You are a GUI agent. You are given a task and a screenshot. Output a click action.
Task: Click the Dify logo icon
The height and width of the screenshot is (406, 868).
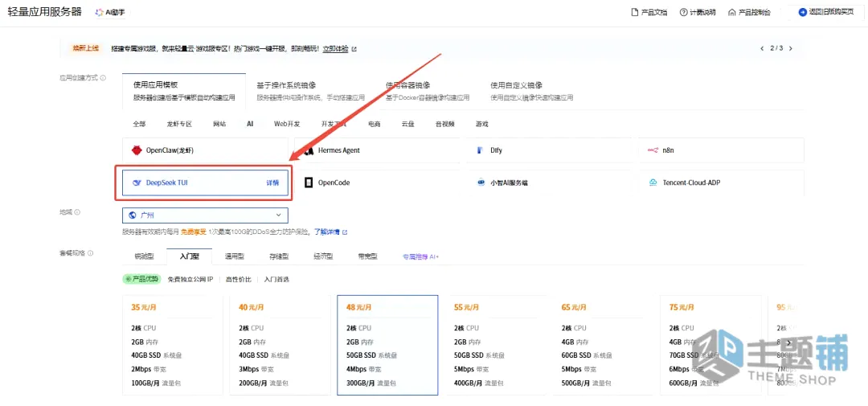point(481,150)
